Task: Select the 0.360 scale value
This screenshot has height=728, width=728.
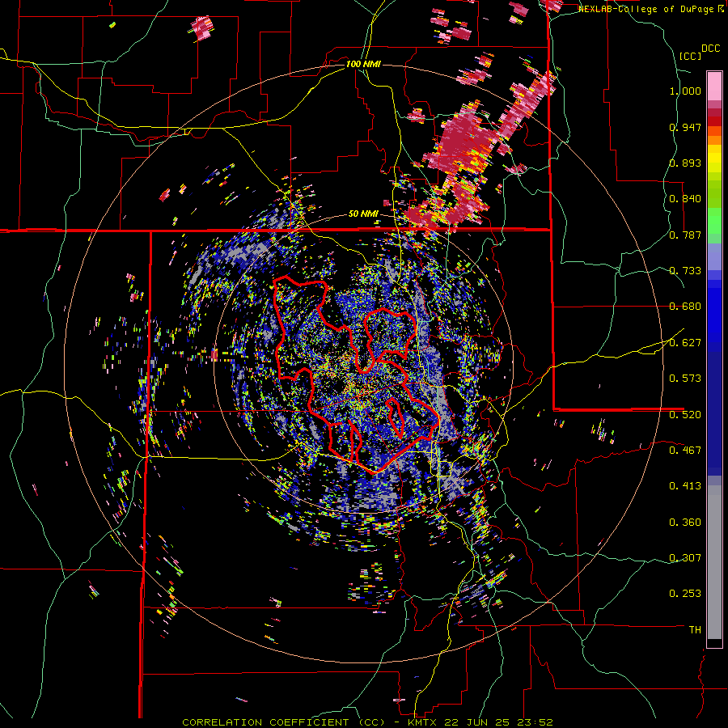Action: point(685,523)
